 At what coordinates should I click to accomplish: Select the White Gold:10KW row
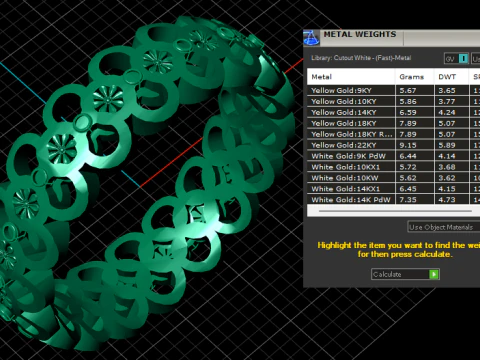pos(393,178)
